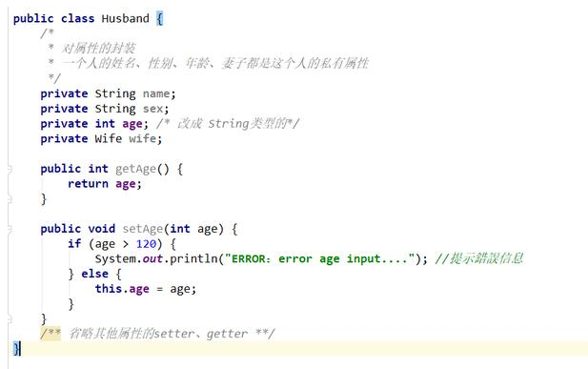The height and width of the screenshot is (369, 588).
Task: Click the italic out field in System.out
Action: click(152, 258)
